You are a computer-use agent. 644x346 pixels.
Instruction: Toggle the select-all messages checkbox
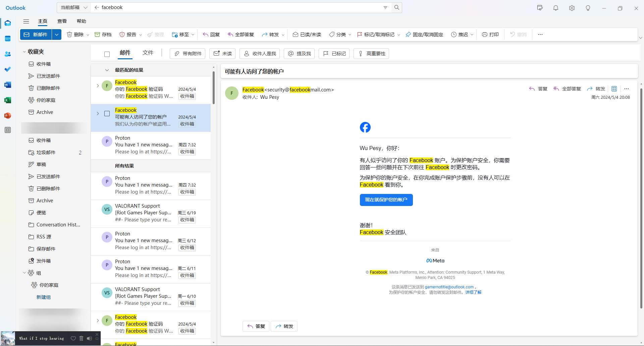(107, 54)
